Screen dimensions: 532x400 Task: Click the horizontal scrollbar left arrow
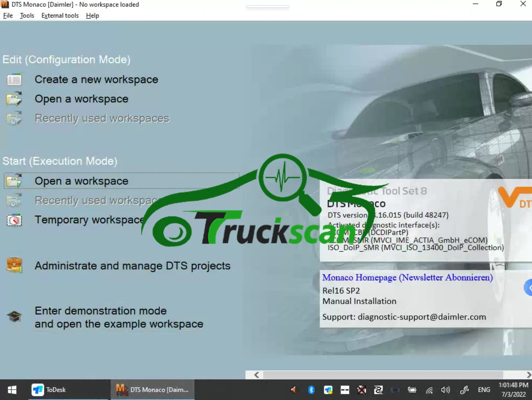coord(257,375)
